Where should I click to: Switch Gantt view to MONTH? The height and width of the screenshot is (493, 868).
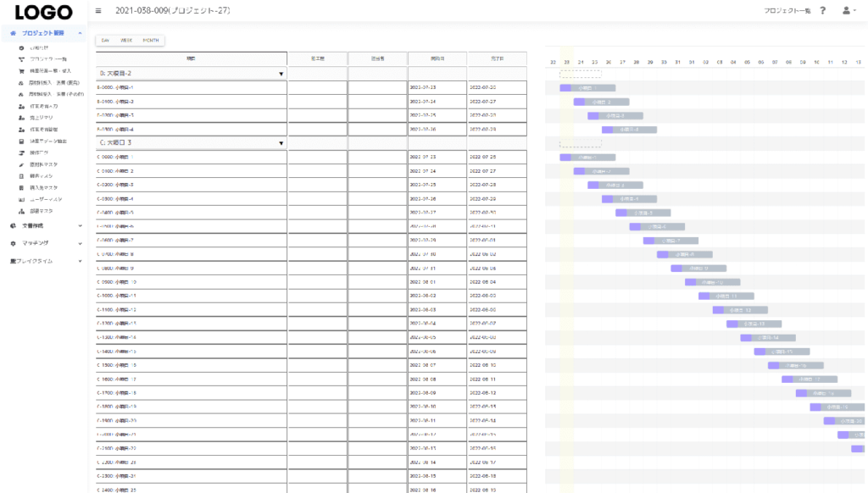pos(151,40)
